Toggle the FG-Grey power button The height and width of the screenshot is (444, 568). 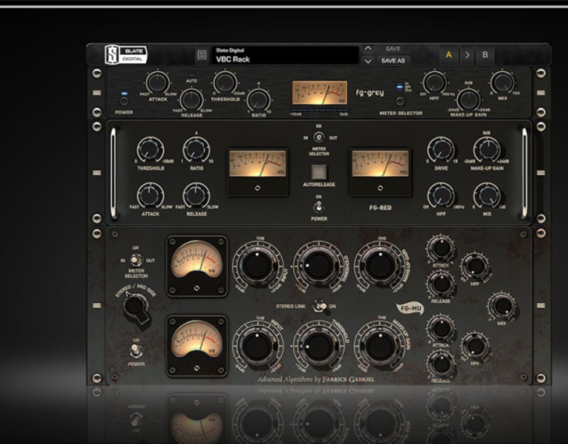point(124,101)
